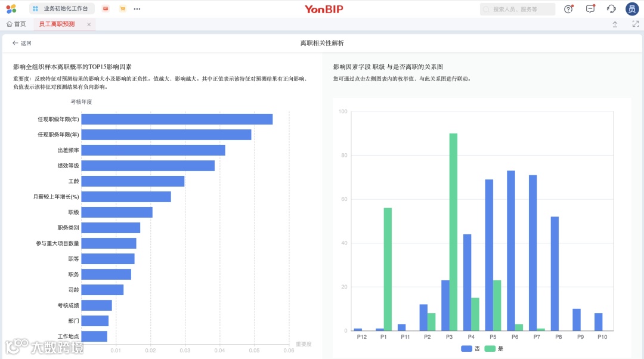Screen dimensions: 644x359
Task: Click the customer service headset icon
Action: click(x=611, y=9)
